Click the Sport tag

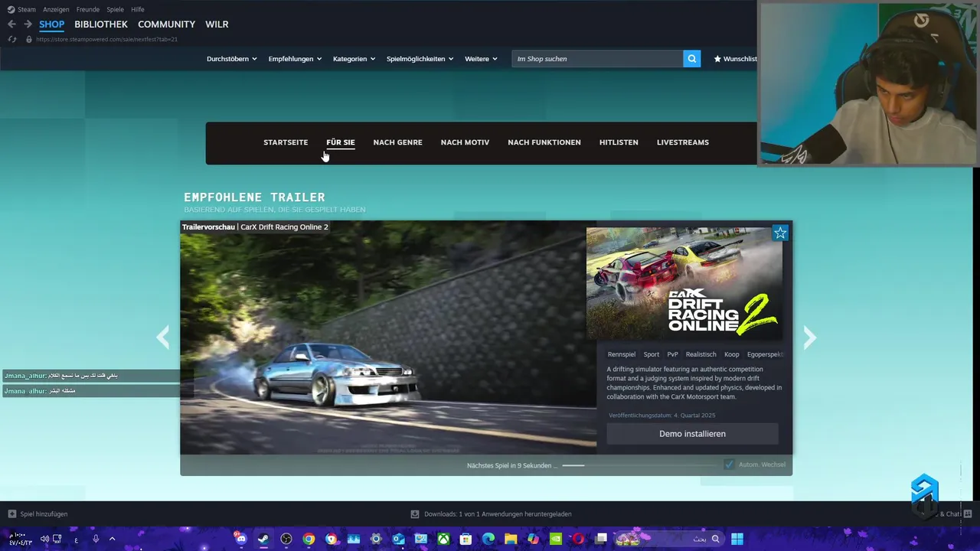pos(652,354)
